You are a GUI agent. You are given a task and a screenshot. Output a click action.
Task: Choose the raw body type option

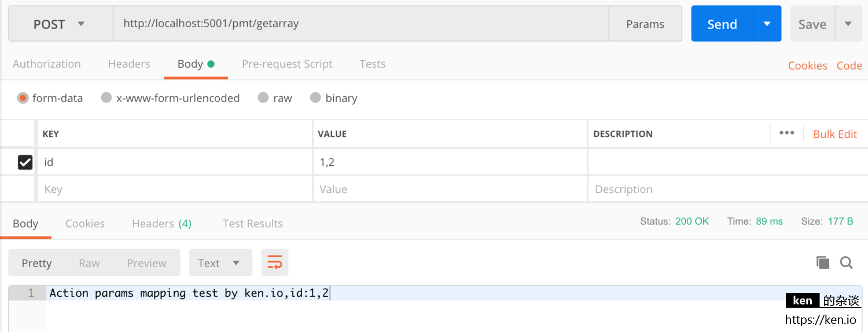[x=263, y=98]
